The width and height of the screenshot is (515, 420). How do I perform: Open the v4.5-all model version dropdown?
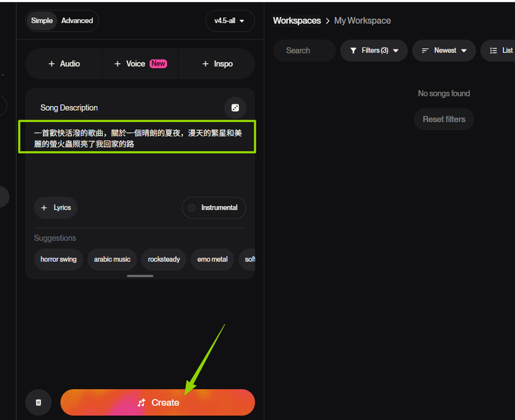click(230, 20)
